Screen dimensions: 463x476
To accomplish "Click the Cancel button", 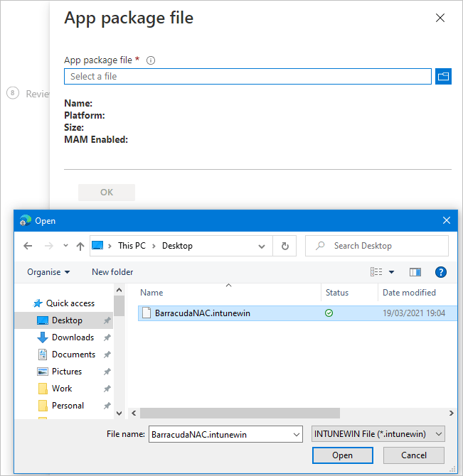I will [x=414, y=455].
